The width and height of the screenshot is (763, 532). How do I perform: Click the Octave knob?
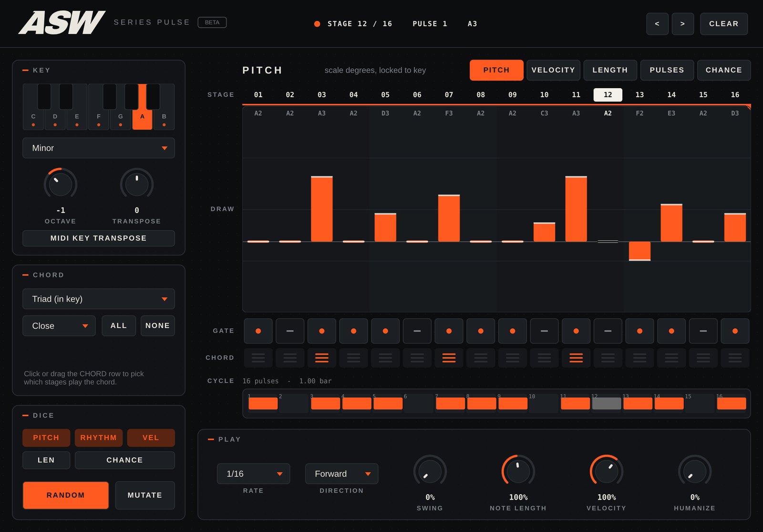pyautogui.click(x=61, y=184)
